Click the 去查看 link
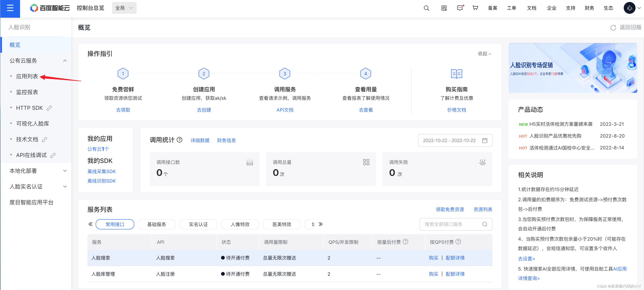The height and width of the screenshot is (290, 644). pos(366,110)
